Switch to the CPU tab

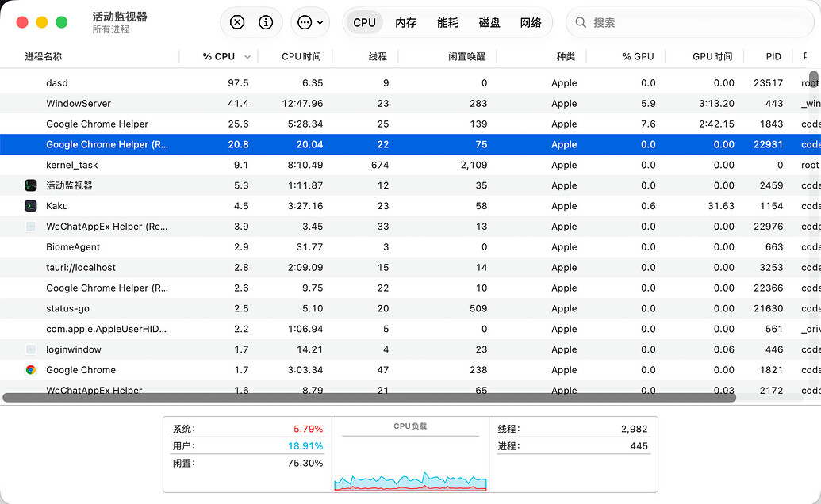364,22
